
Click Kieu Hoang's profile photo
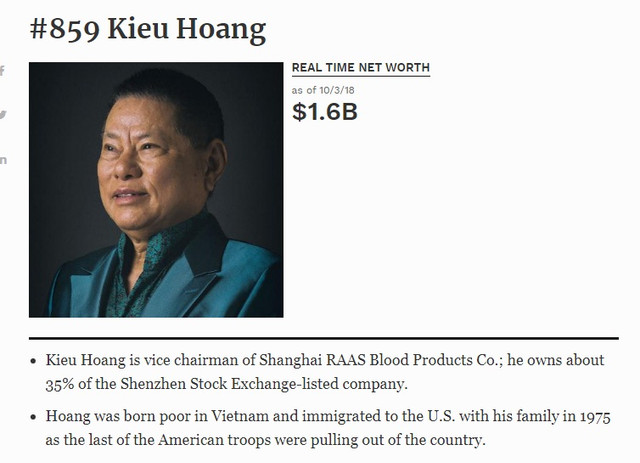[156, 190]
